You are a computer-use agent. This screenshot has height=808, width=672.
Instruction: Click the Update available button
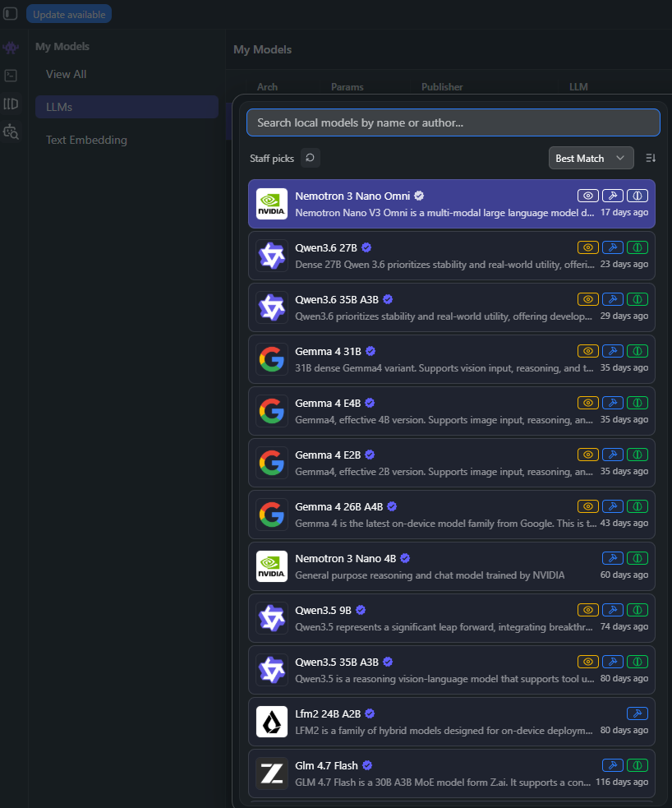click(x=69, y=15)
